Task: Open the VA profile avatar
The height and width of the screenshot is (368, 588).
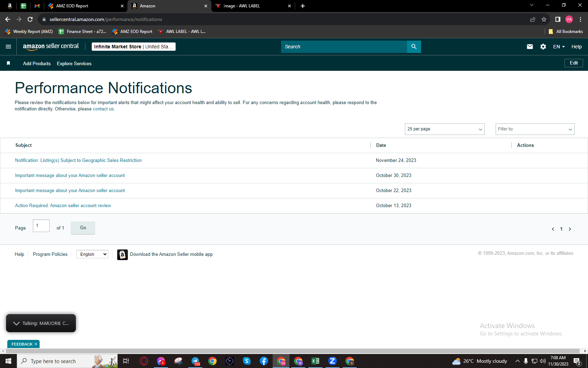Action: click(x=569, y=19)
